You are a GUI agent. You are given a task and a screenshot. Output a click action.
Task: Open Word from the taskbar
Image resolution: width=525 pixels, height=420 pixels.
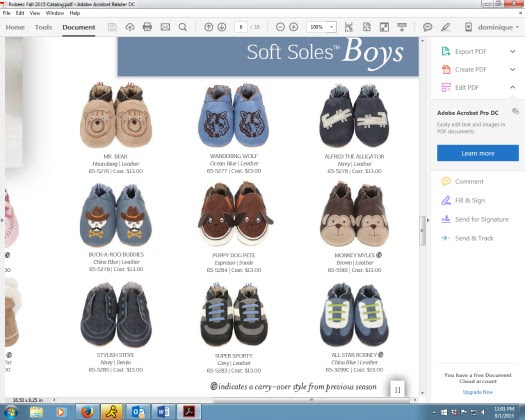click(163, 412)
